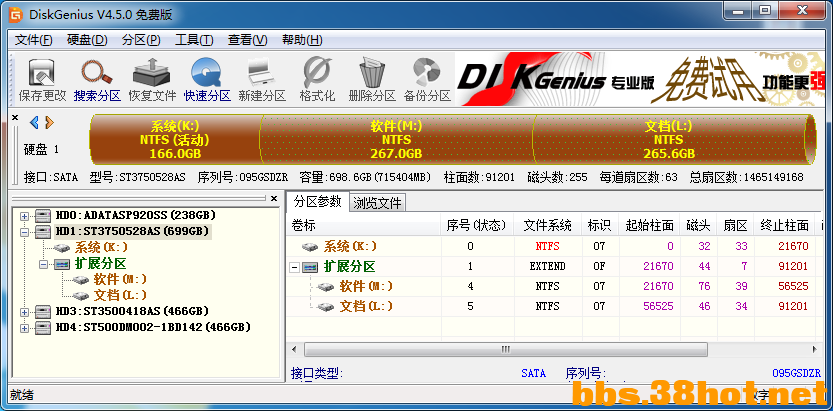Click the 搜索分区 search partition magnifier icon
Image resolution: width=833 pixels, height=411 pixels.
pyautogui.click(x=97, y=73)
